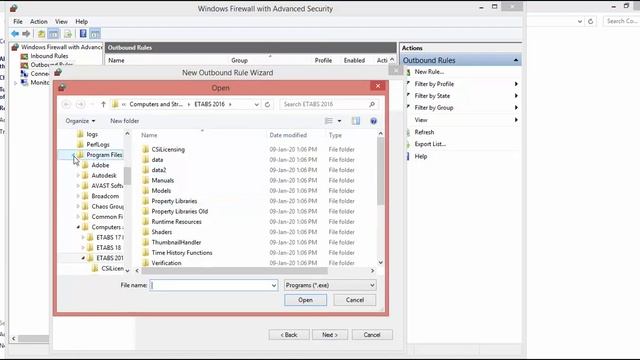Open Filter by State submenu

(463, 96)
